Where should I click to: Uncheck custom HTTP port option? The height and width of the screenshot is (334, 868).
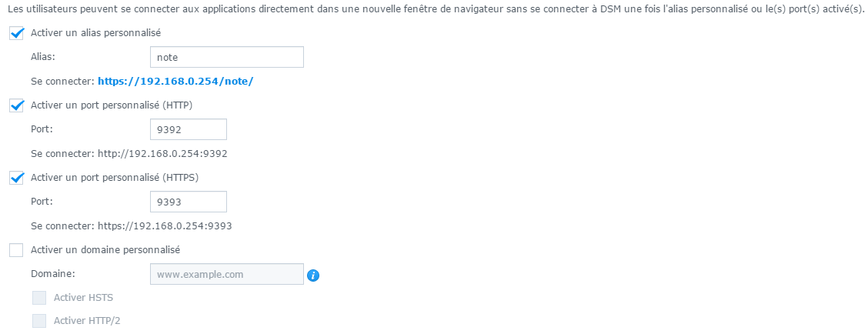17,105
